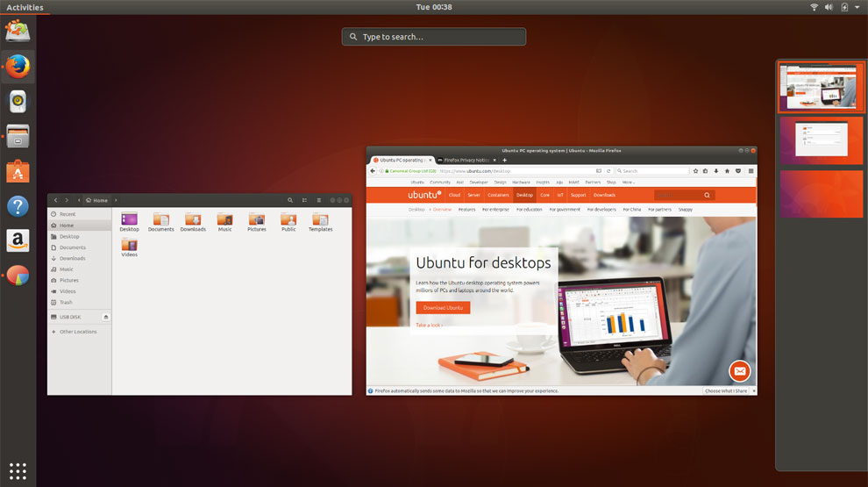The height and width of the screenshot is (487, 868).
Task: Click the volume icon in top bar
Action: coord(829,7)
